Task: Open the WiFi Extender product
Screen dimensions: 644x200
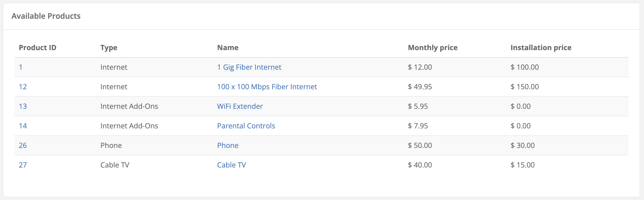Action: [240, 106]
